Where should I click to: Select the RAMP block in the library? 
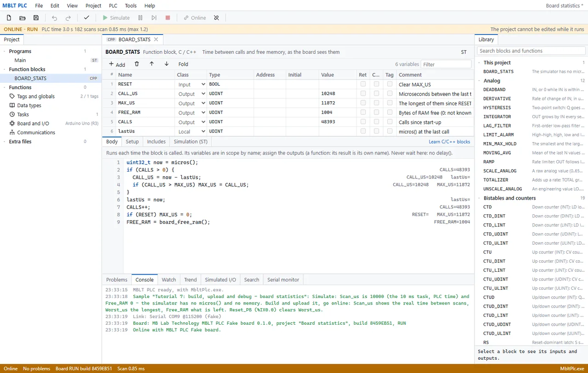pyautogui.click(x=531, y=162)
